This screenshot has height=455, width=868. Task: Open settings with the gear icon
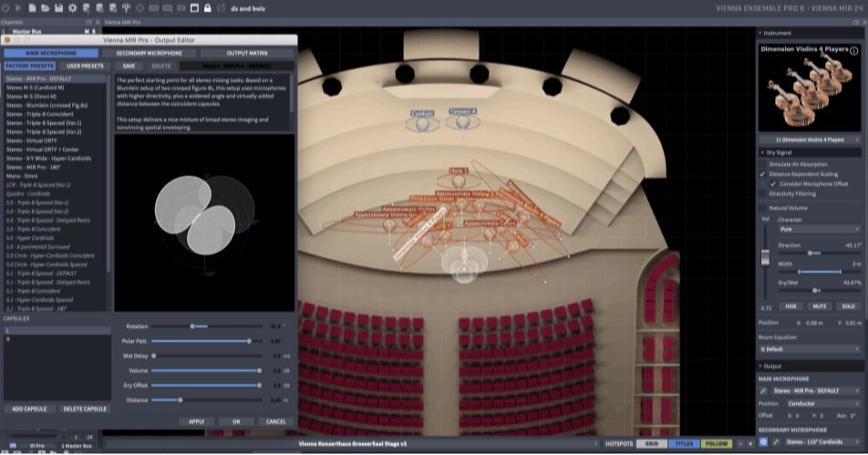point(73,7)
